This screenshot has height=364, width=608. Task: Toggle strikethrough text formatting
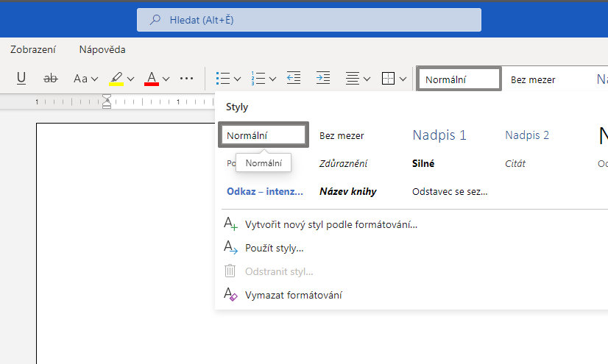click(x=51, y=78)
